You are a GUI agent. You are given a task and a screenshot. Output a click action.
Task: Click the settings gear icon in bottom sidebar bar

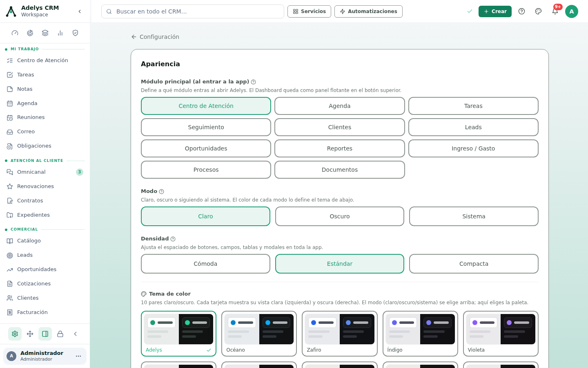coord(15,334)
